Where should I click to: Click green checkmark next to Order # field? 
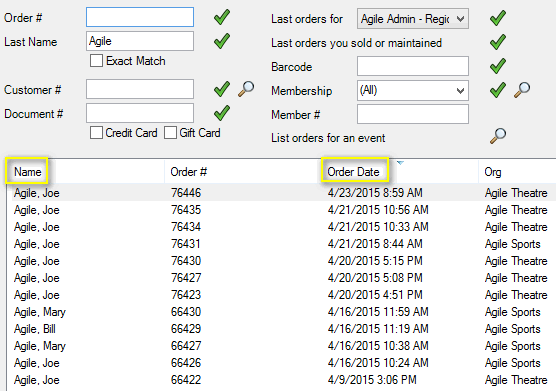[x=222, y=17]
